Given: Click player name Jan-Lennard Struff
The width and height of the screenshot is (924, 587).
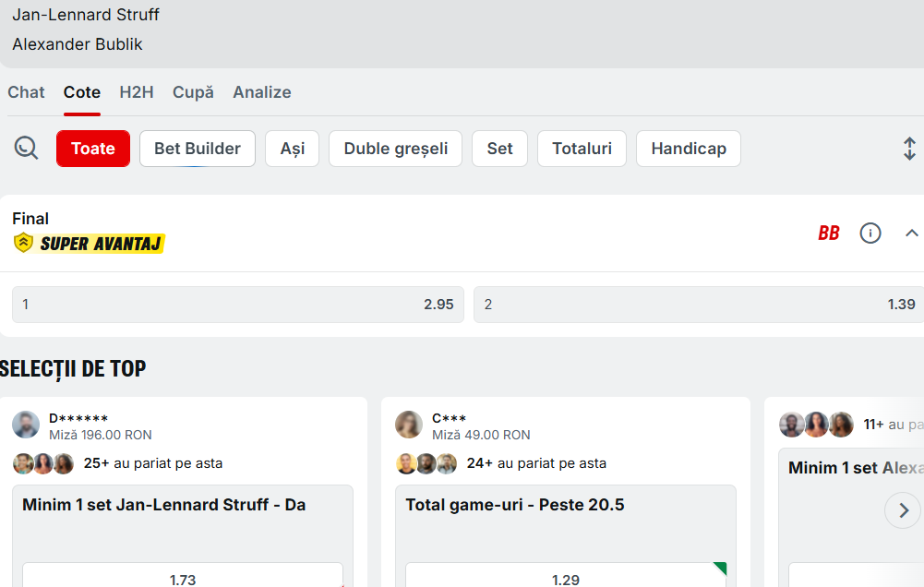Looking at the screenshot, I should point(86,15).
